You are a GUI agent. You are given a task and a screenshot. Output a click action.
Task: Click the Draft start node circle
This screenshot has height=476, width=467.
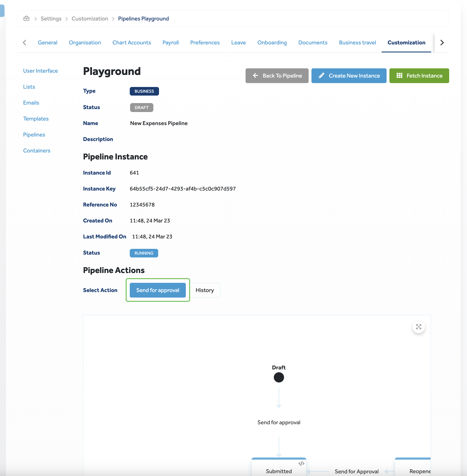click(279, 377)
